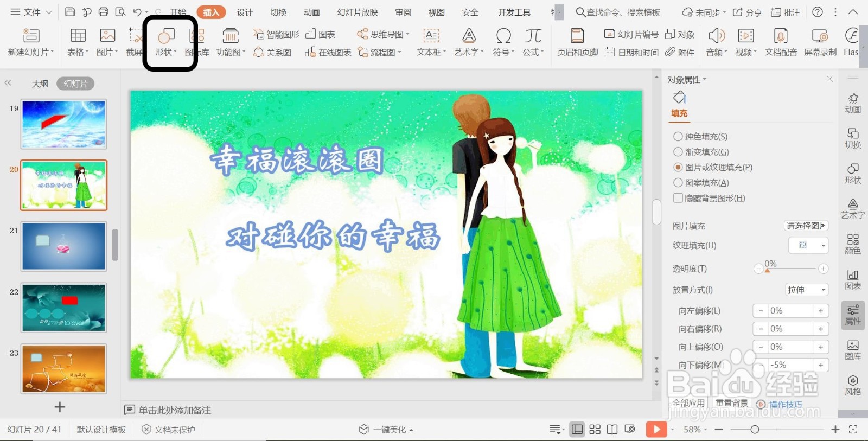Insert a 关系图 relationship diagram
868x441 pixels.
pyautogui.click(x=272, y=52)
